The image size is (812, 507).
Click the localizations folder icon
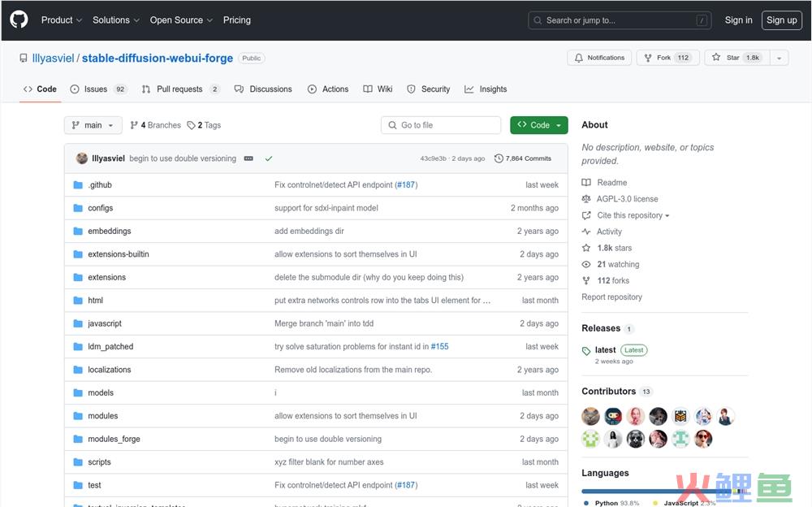click(x=78, y=370)
